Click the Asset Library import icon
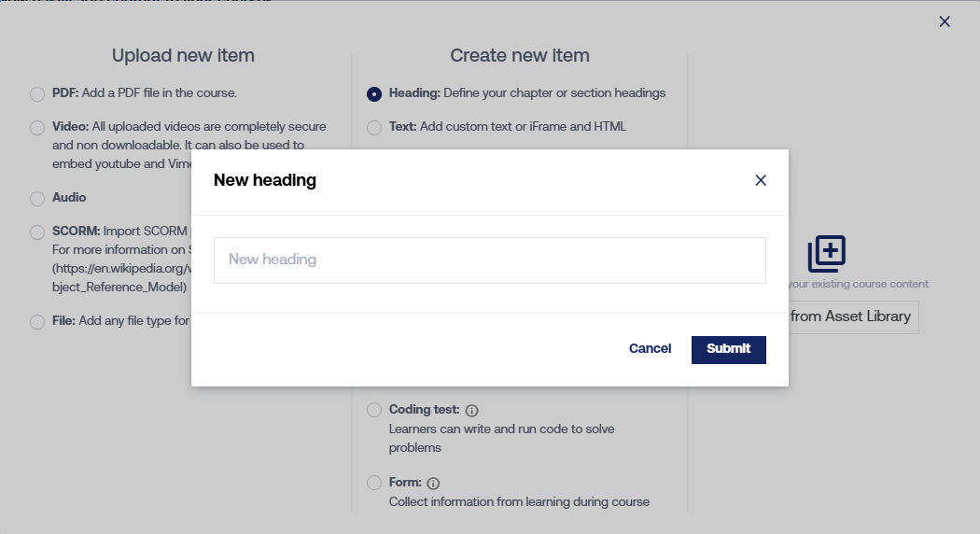Image resolution: width=980 pixels, height=534 pixels. point(827,254)
